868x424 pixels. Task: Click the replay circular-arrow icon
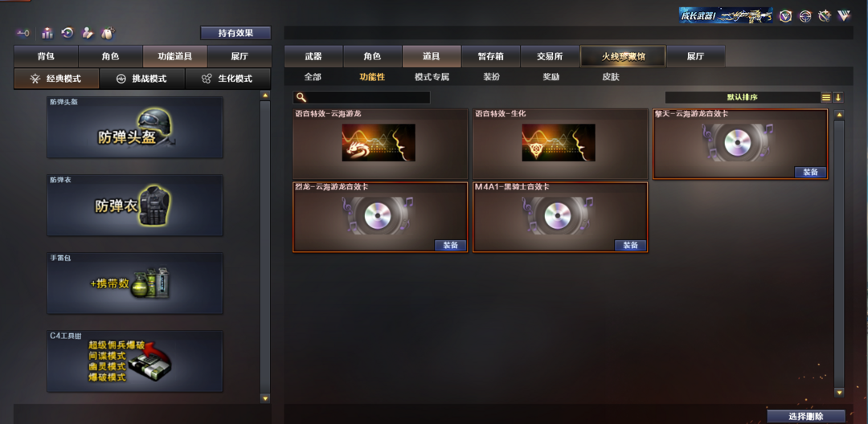[67, 33]
